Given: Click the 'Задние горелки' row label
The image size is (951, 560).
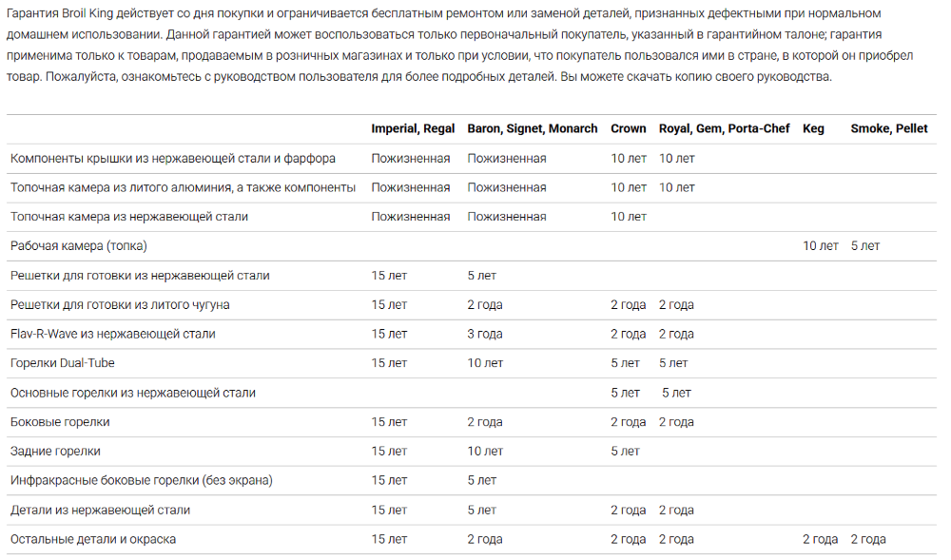Looking at the screenshot, I should [55, 452].
